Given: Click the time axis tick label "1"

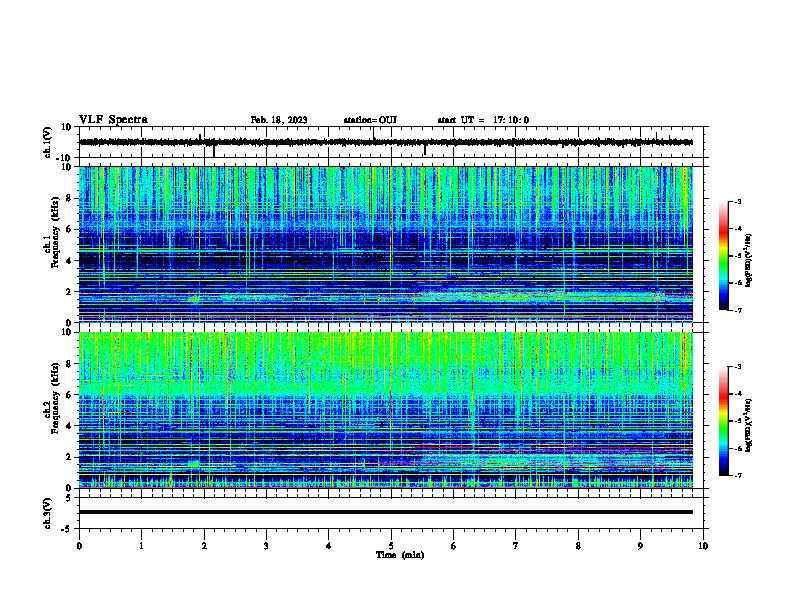Looking at the screenshot, I should pyautogui.click(x=141, y=546).
